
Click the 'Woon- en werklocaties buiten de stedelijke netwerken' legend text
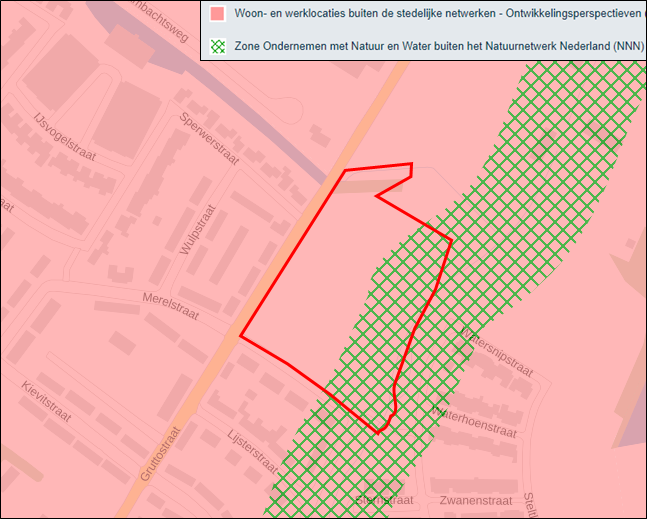(438, 13)
